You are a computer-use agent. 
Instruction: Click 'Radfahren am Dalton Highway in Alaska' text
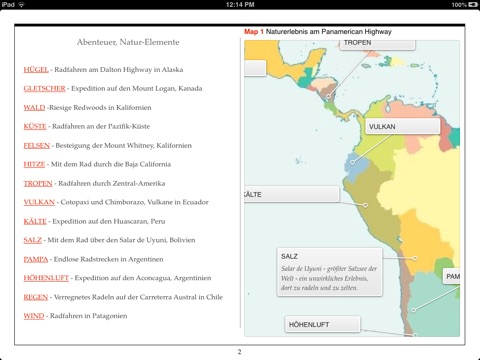(119, 69)
